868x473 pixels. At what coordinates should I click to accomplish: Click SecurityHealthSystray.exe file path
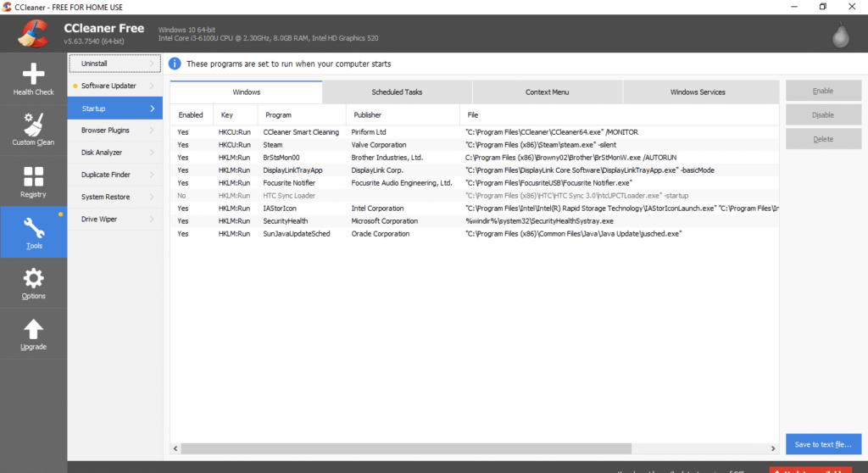(x=539, y=221)
